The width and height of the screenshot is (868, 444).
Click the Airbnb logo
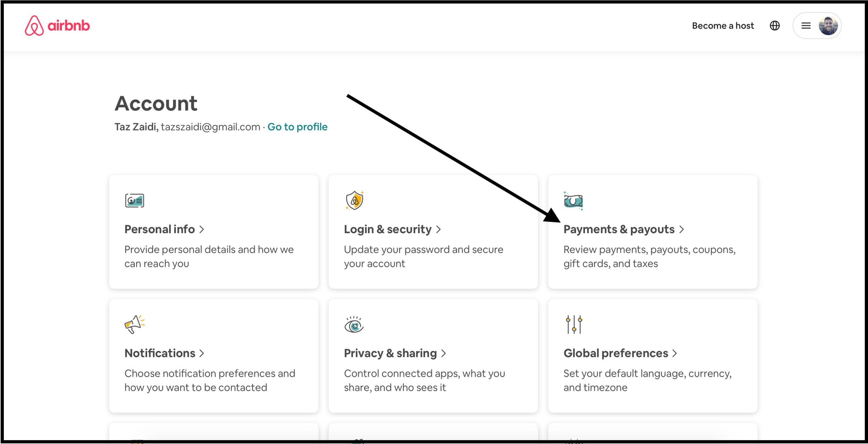(57, 26)
